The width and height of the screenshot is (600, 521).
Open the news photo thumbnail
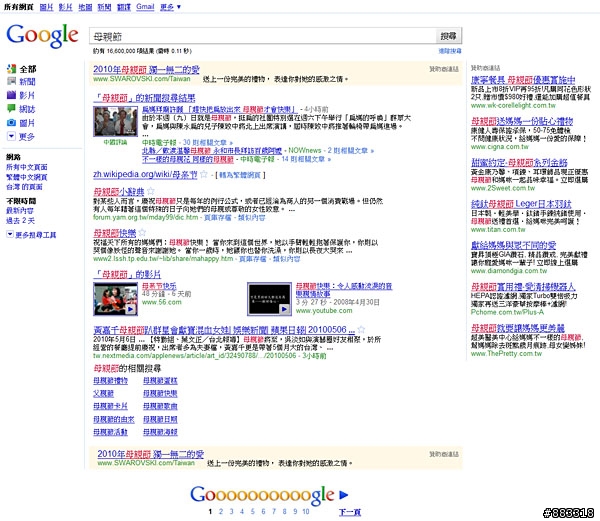click(116, 121)
